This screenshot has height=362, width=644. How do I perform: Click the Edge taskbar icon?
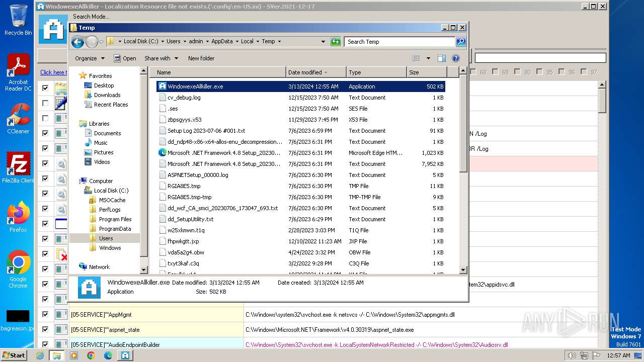tap(108, 355)
